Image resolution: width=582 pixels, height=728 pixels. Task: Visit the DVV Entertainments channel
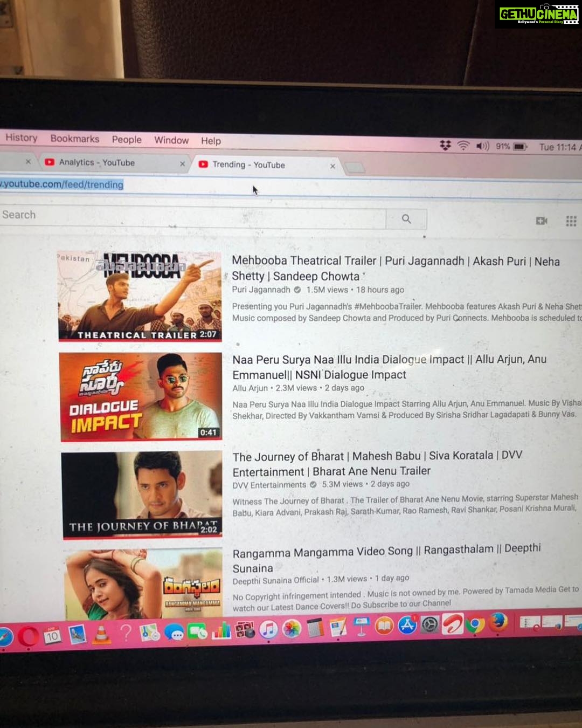point(269,485)
